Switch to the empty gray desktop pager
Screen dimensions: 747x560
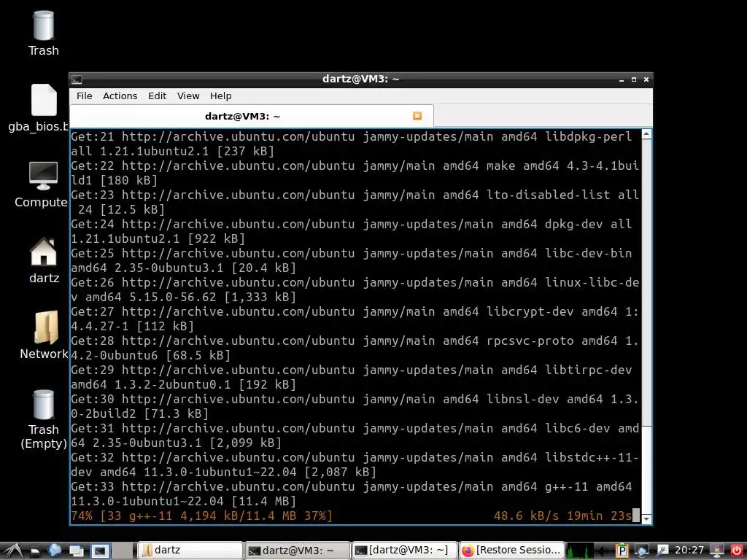[122, 551]
